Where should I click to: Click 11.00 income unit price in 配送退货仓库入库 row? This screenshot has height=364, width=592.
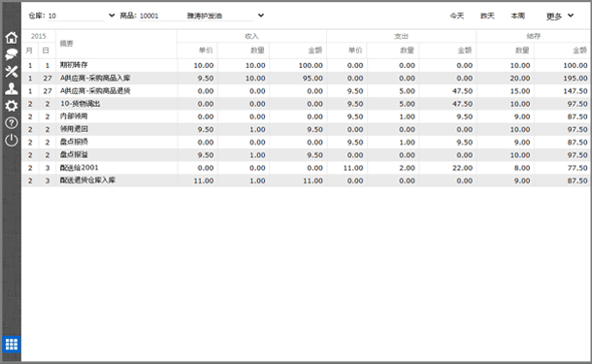[x=204, y=181]
